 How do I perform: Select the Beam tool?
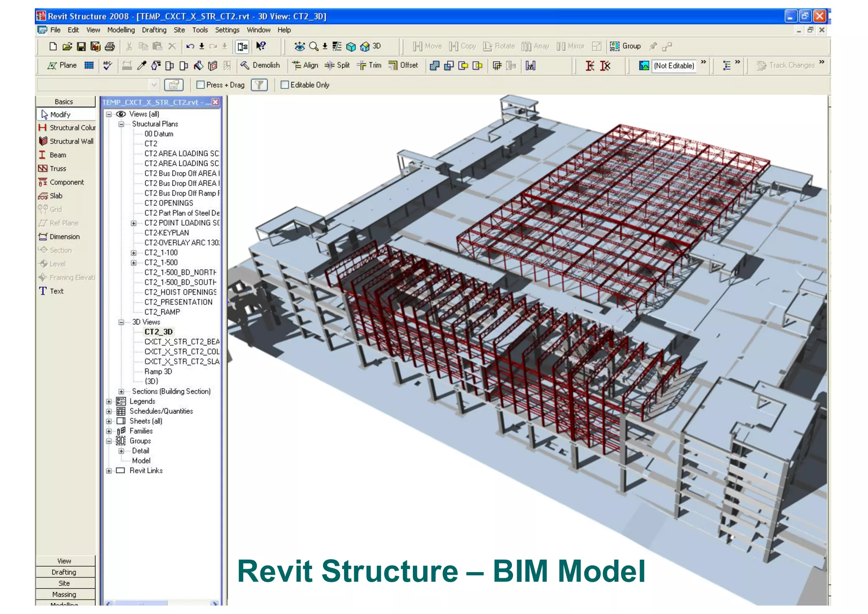52,155
